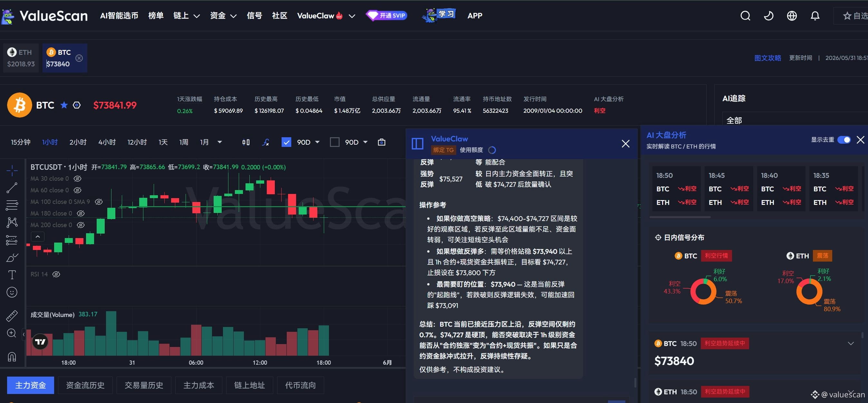
Task: Open the search icon in header
Action: [x=745, y=16]
